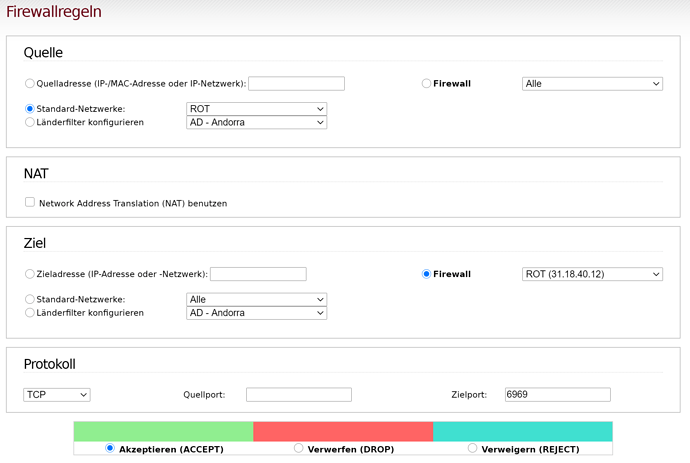Click the turquoise REJECT color bar
The height and width of the screenshot is (463, 690).
523,431
